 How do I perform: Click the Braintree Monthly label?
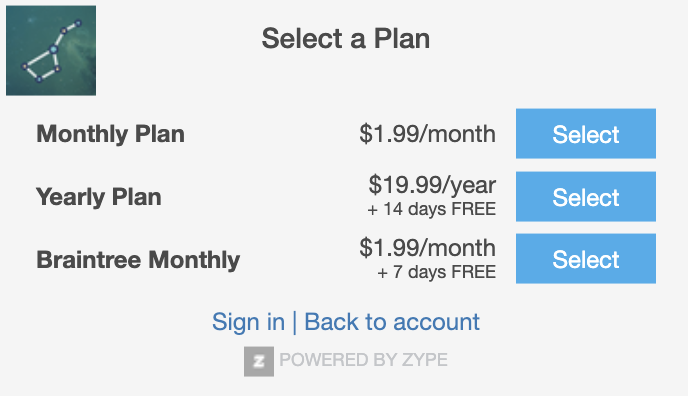pyautogui.click(x=138, y=260)
